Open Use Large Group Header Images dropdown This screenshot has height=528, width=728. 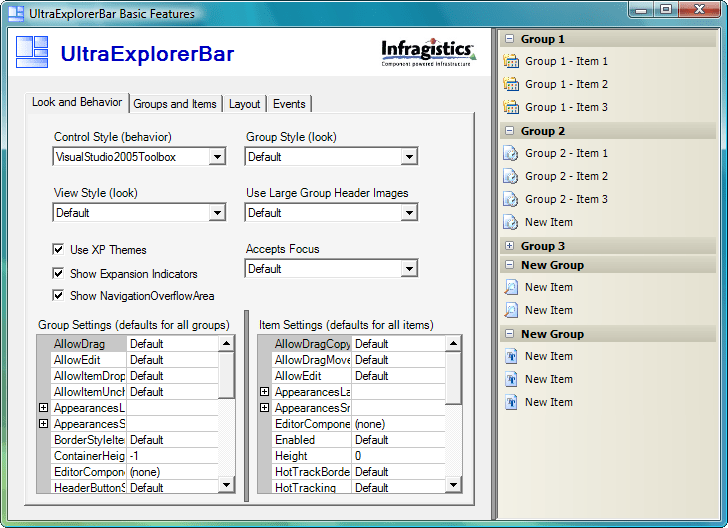(x=409, y=213)
